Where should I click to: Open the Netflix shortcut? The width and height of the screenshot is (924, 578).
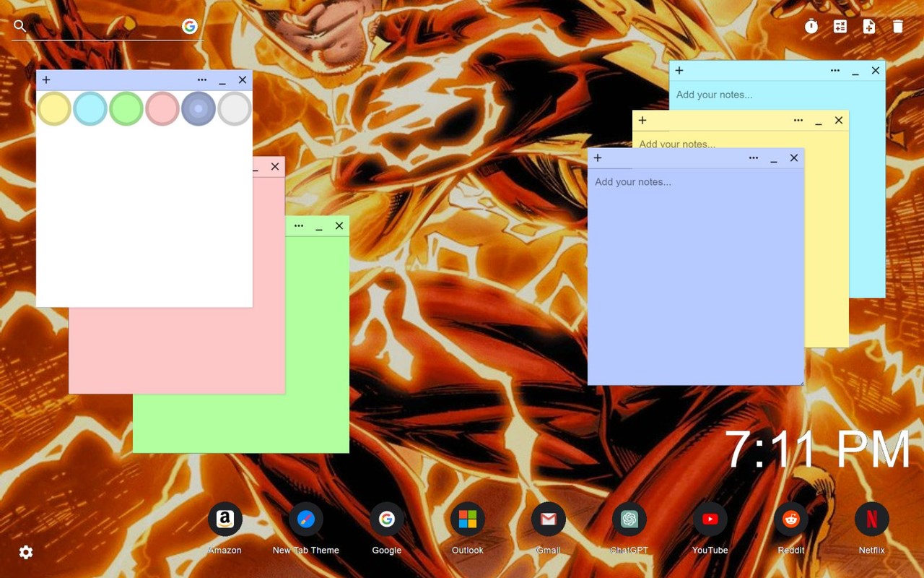coord(872,519)
